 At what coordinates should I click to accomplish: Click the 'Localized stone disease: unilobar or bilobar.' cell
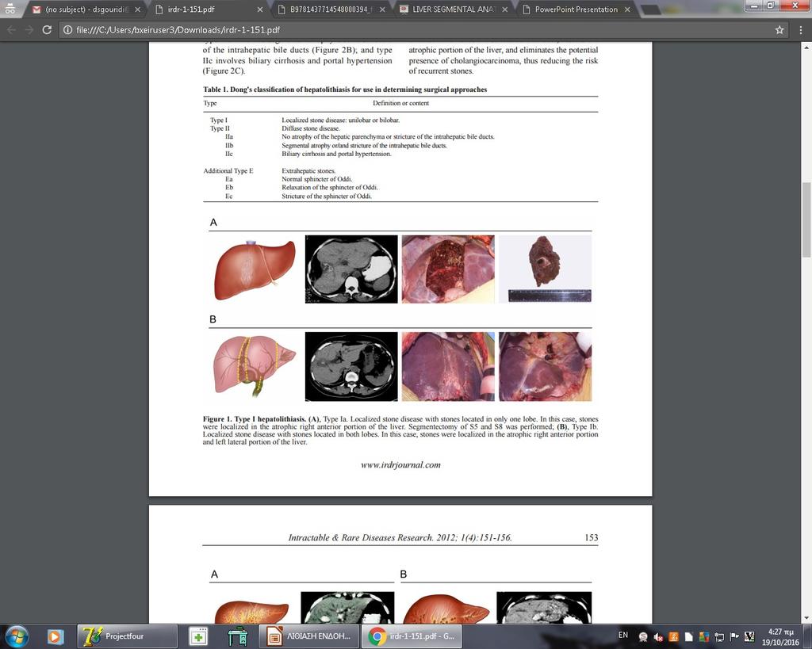pyautogui.click(x=341, y=120)
